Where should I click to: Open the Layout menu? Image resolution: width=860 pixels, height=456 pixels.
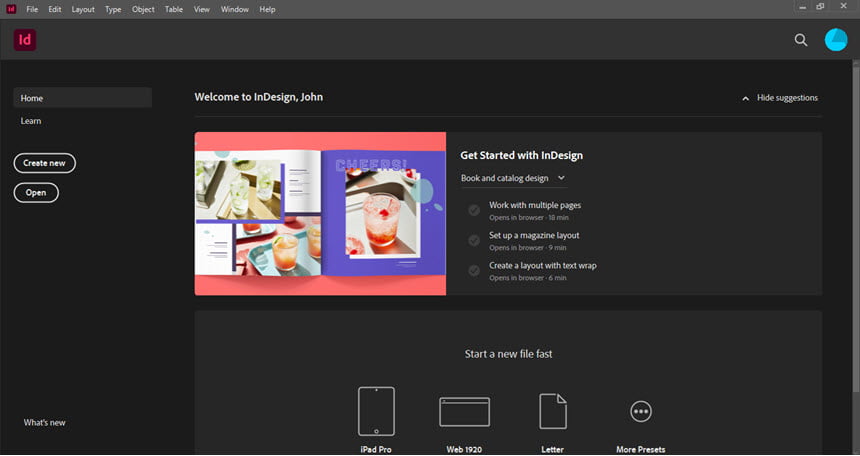click(x=83, y=9)
